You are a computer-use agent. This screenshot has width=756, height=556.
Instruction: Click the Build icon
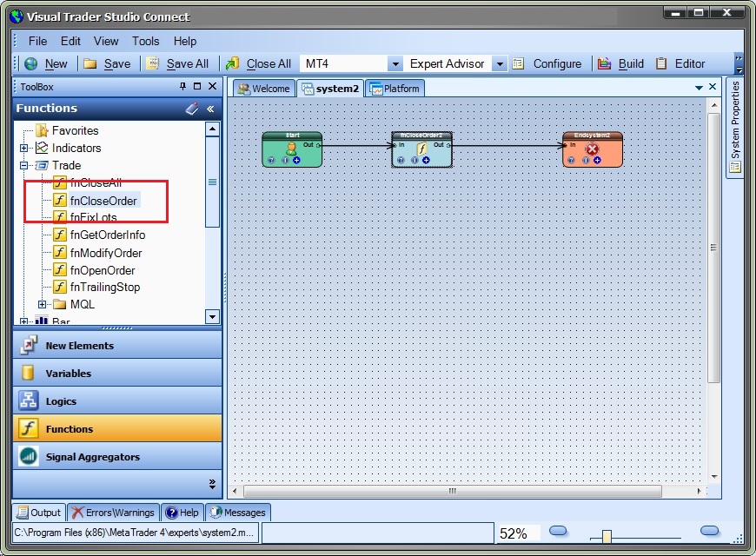pos(604,63)
